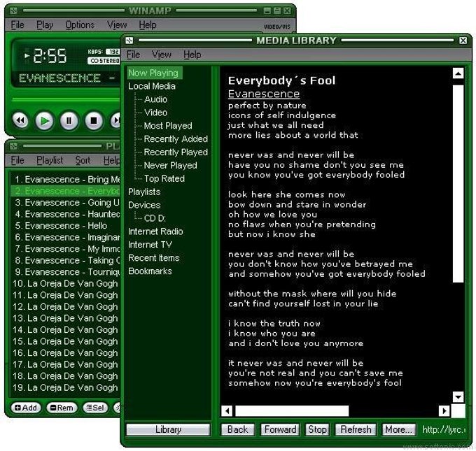Open the File menu in Media Library
The image size is (476, 451).
click(x=133, y=55)
